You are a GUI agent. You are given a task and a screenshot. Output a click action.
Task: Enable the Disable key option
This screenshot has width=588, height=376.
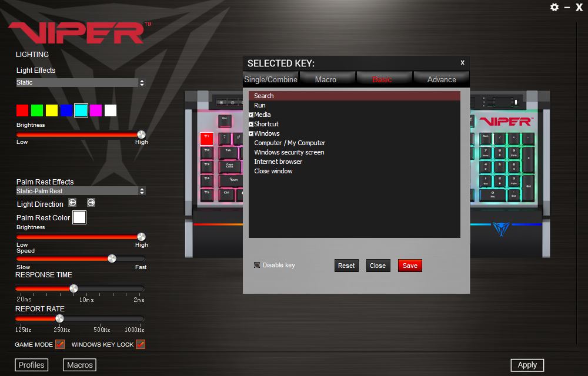(257, 265)
